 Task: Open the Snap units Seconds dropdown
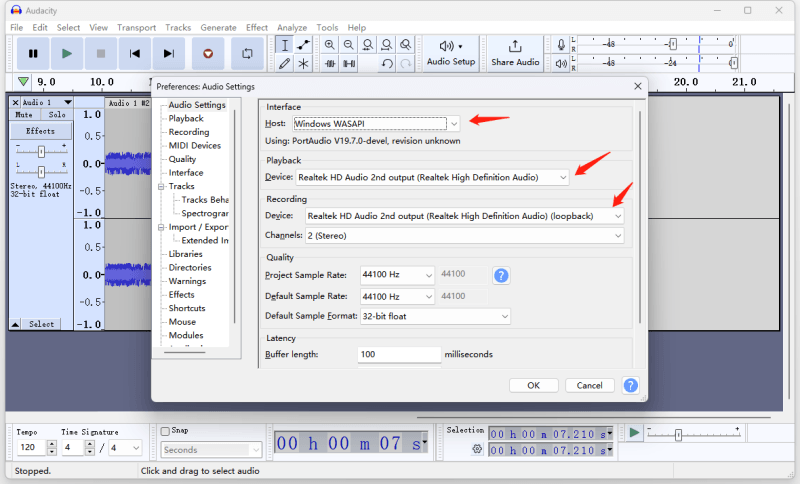[212, 450]
